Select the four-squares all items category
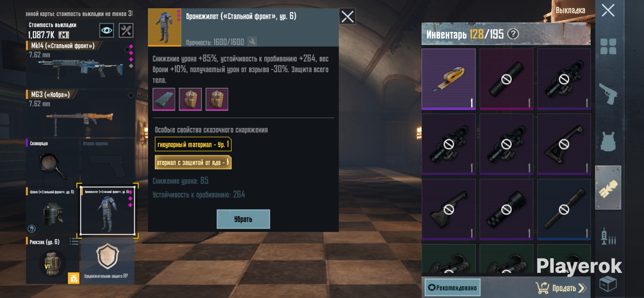The width and height of the screenshot is (644, 298). [608, 46]
